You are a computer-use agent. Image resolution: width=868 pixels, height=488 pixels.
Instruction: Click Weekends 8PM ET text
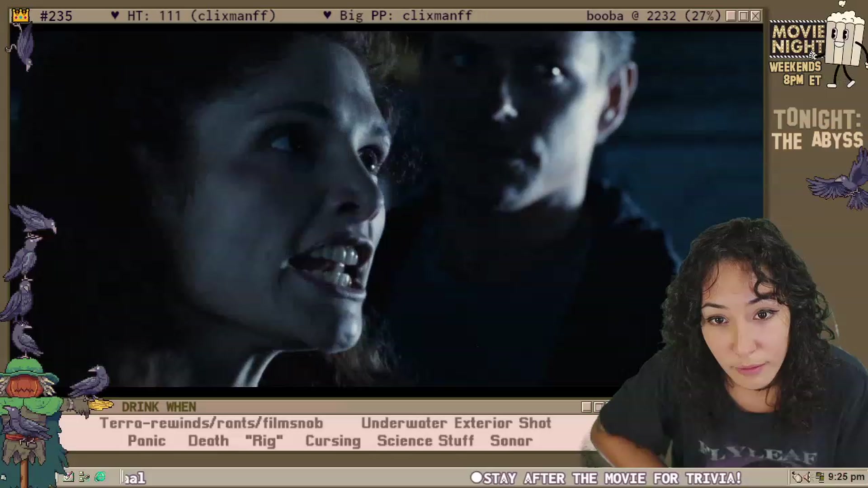[x=796, y=74]
